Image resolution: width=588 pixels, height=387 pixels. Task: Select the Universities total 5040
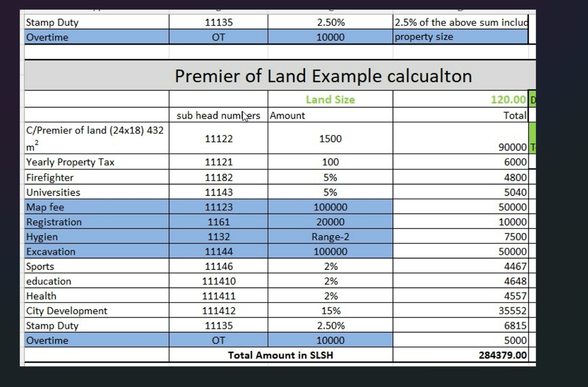tap(460, 192)
